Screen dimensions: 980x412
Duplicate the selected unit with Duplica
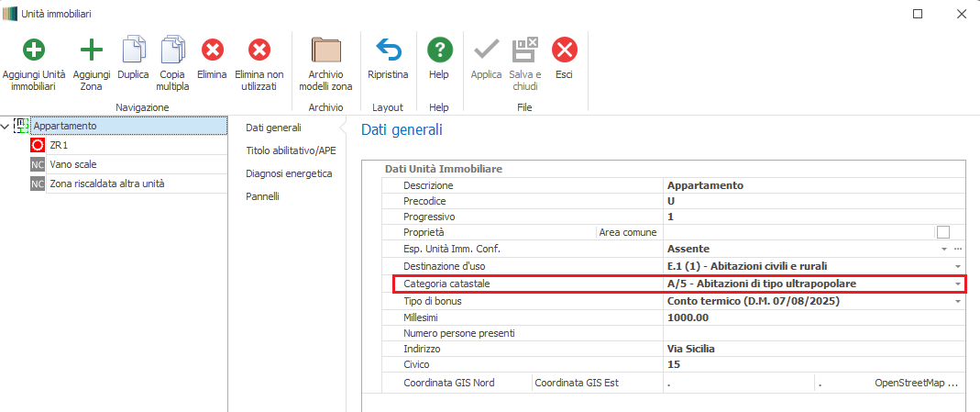[133, 50]
